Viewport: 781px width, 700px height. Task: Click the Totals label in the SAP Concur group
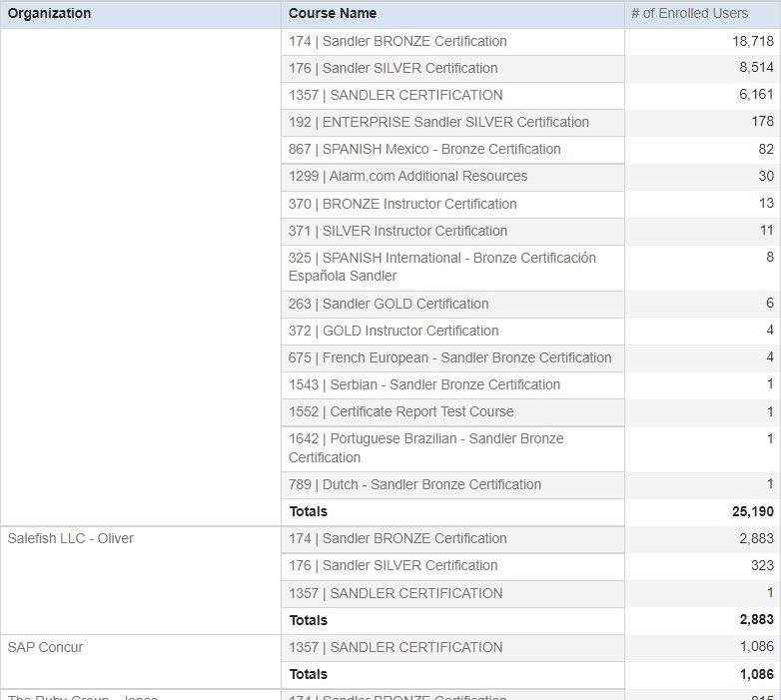(309, 674)
